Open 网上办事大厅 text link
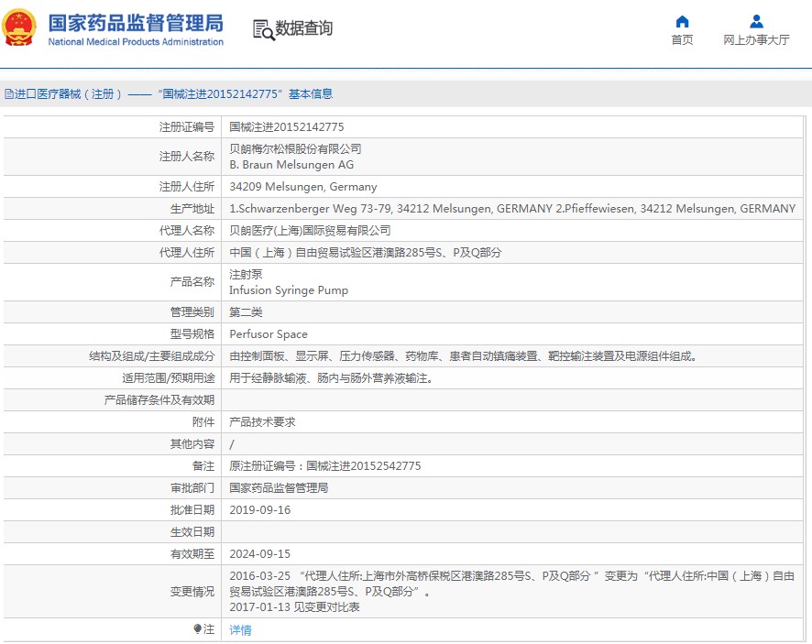This screenshot has height=644, width=812. pos(756,40)
